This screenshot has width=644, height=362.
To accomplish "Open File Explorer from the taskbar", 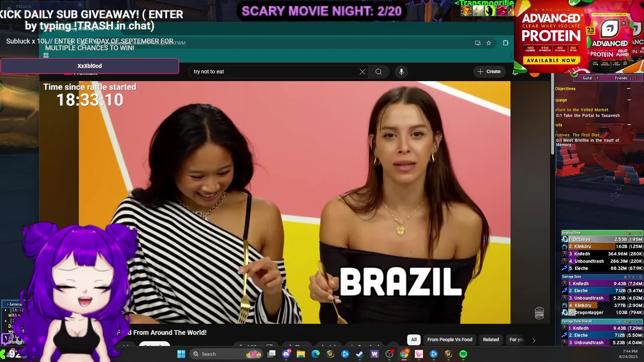I will click(301, 354).
